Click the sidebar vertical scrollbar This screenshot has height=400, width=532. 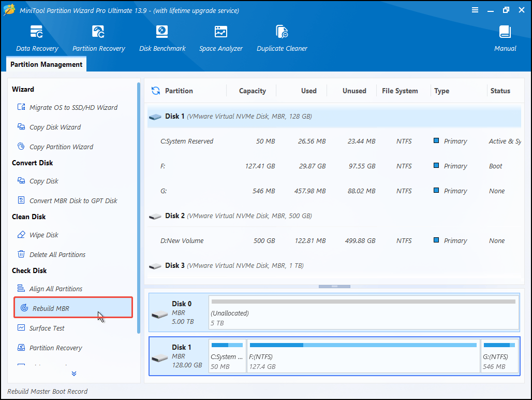138,208
